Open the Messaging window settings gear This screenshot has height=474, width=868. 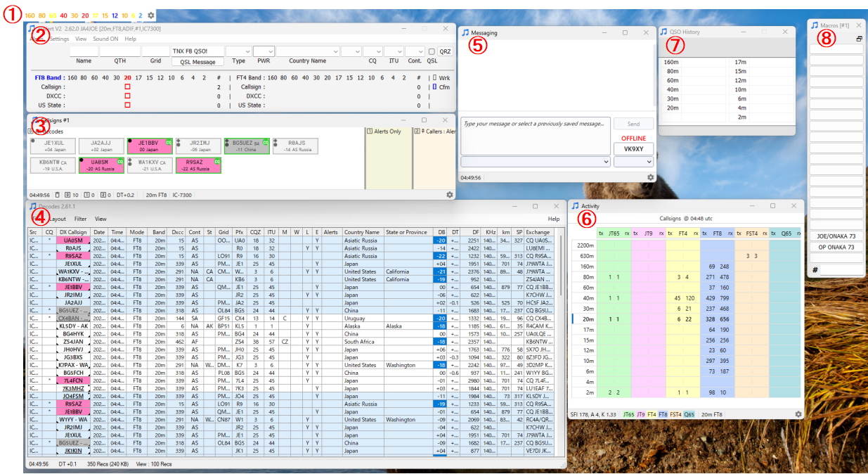650,177
